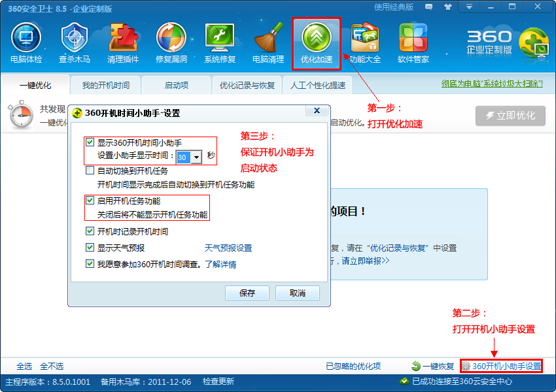
Task: Toggle 开机时记录开机时间 checkbox
Action: point(90,231)
